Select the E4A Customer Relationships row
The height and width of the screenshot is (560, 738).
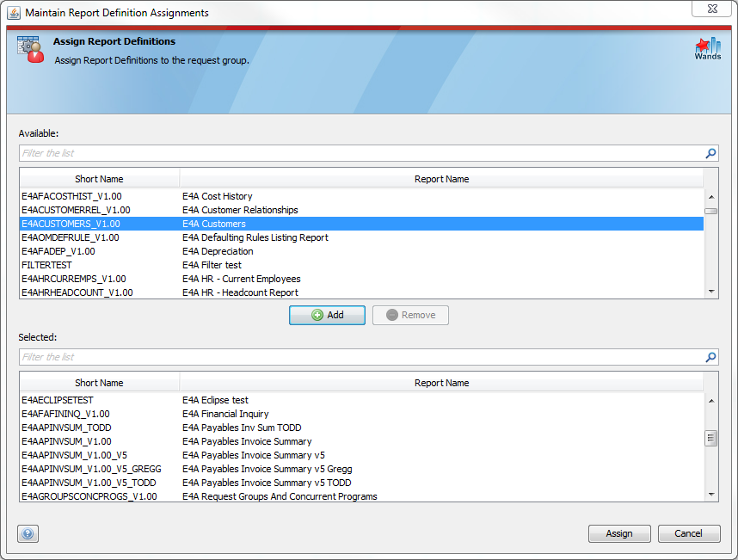click(361, 210)
